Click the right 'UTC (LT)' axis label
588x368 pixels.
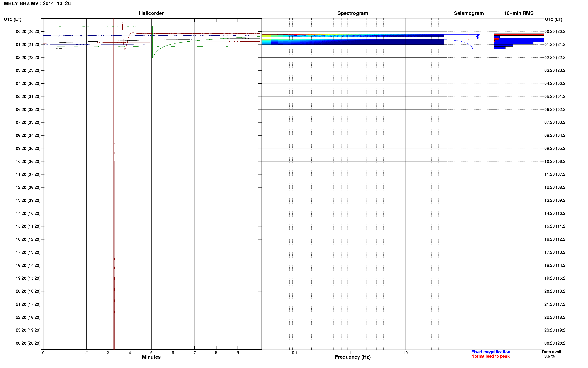553,19
